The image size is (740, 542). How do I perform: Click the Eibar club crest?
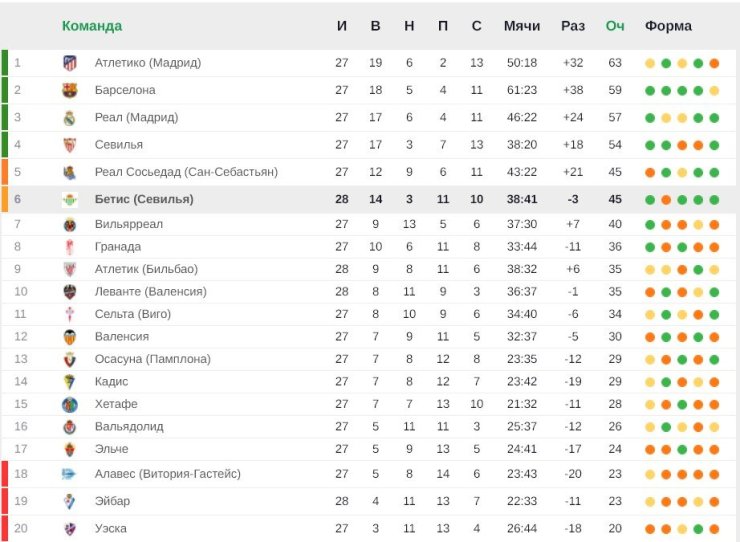point(70,501)
